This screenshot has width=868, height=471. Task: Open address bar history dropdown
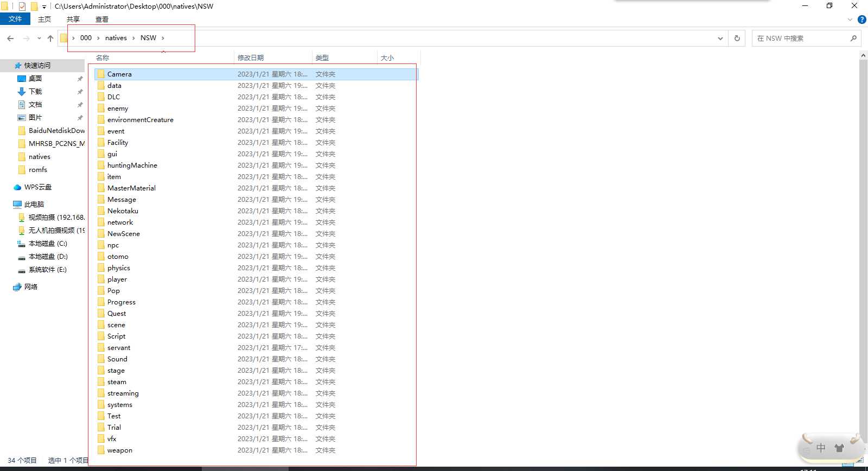tap(720, 39)
